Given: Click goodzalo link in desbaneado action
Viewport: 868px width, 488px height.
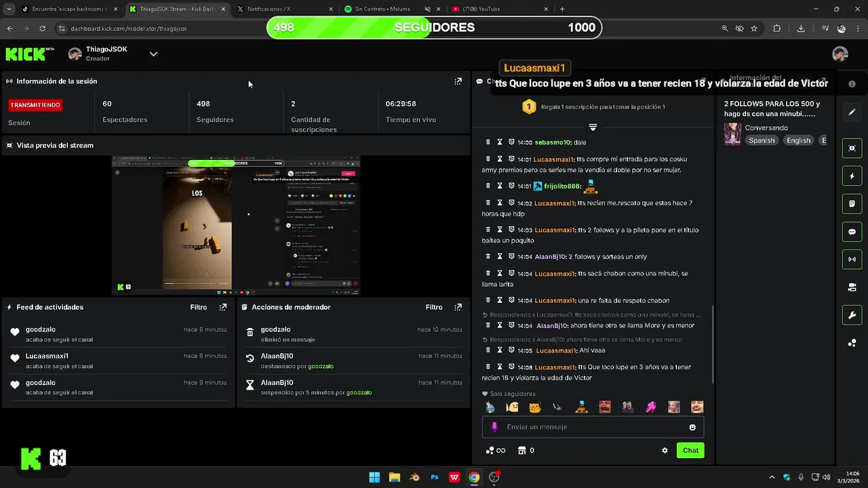Looking at the screenshot, I should coord(321,366).
